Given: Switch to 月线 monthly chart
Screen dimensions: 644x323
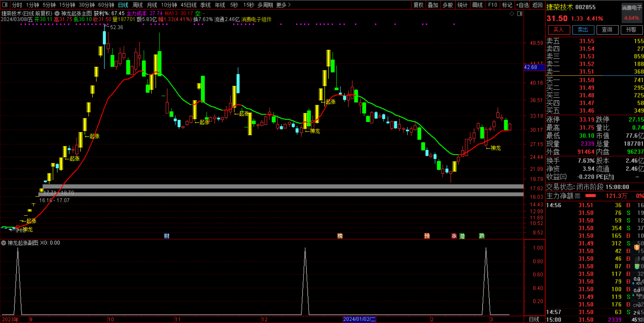Looking at the screenshot, I should 152,5.
